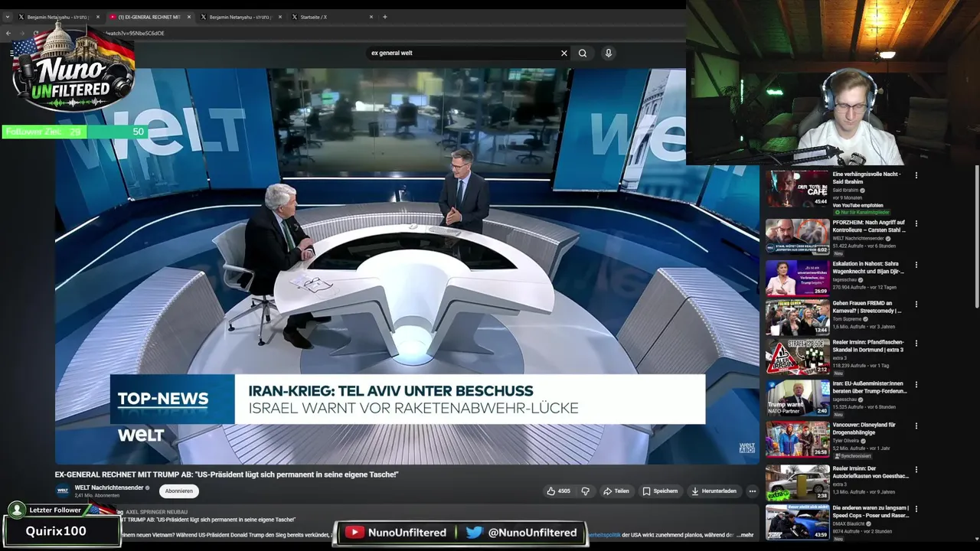Expand the tab search dropdown arrow
980x551 pixels.
pyautogui.click(x=8, y=17)
